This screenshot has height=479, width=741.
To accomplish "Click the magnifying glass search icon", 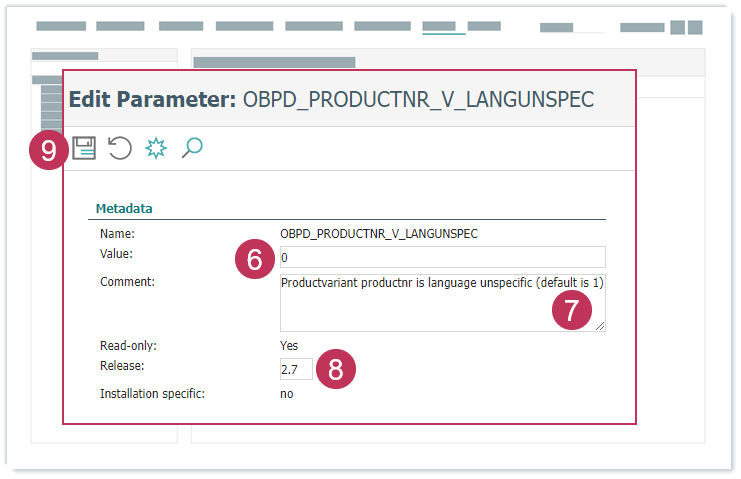I will (x=191, y=149).
